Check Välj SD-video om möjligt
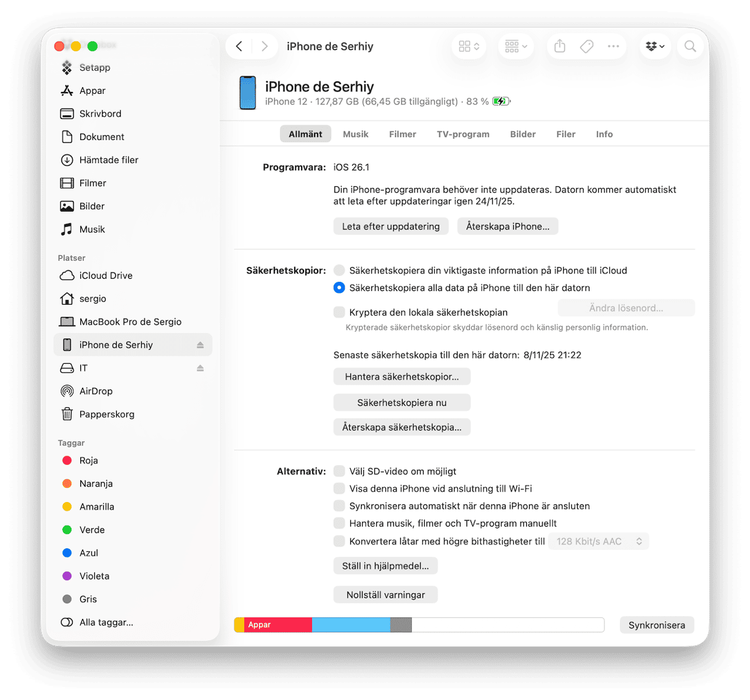The image size is (750, 700). 339,471
